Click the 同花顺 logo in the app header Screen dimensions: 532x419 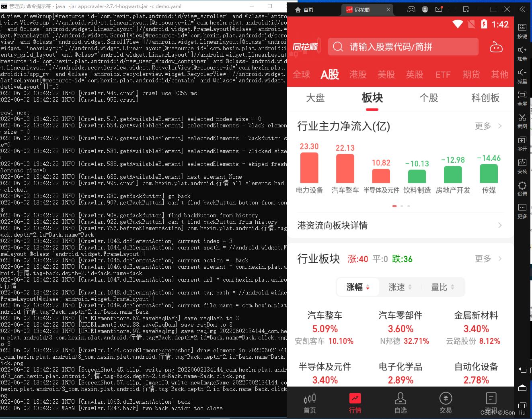click(305, 47)
